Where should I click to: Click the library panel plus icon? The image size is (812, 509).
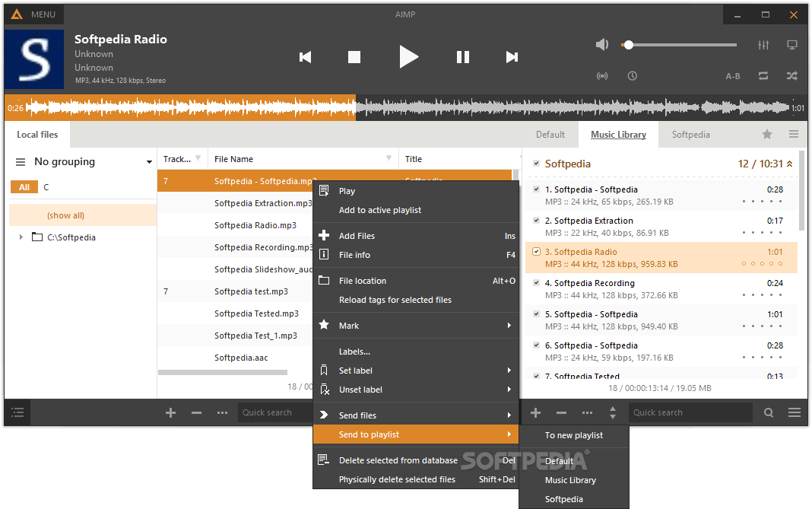[170, 412]
